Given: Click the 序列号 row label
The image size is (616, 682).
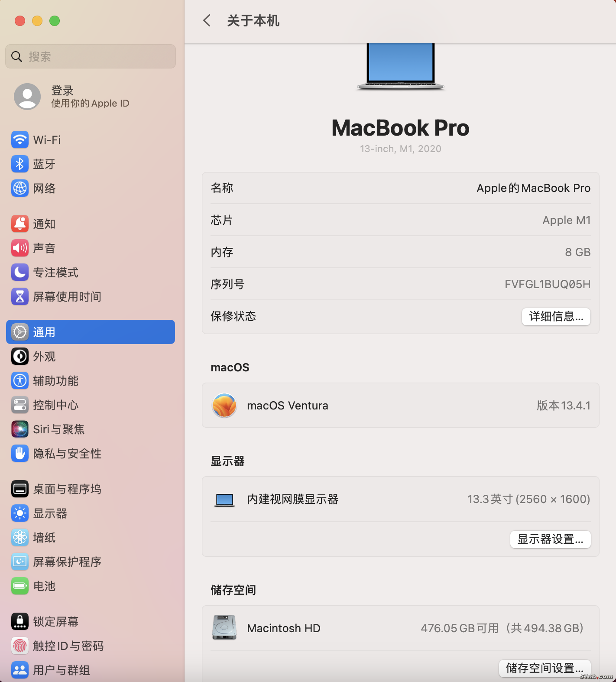Looking at the screenshot, I should click(x=227, y=284).
